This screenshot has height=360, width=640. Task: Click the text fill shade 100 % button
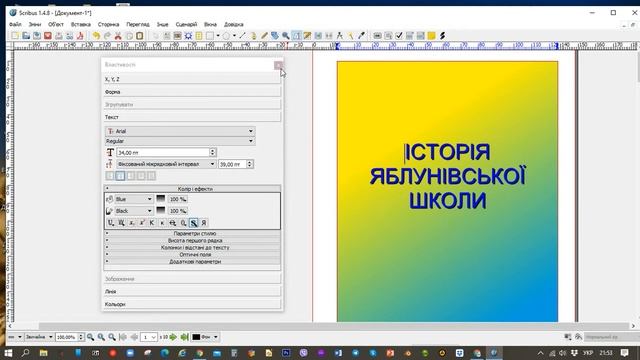[178, 211]
